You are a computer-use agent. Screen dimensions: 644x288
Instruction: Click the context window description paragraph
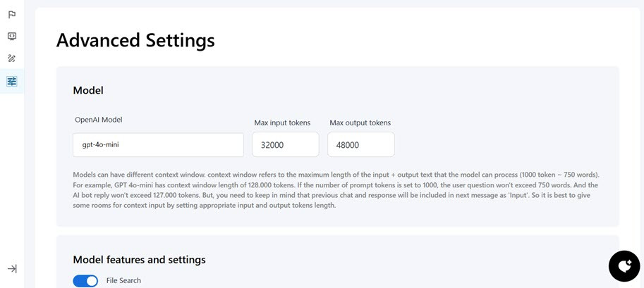click(x=336, y=189)
